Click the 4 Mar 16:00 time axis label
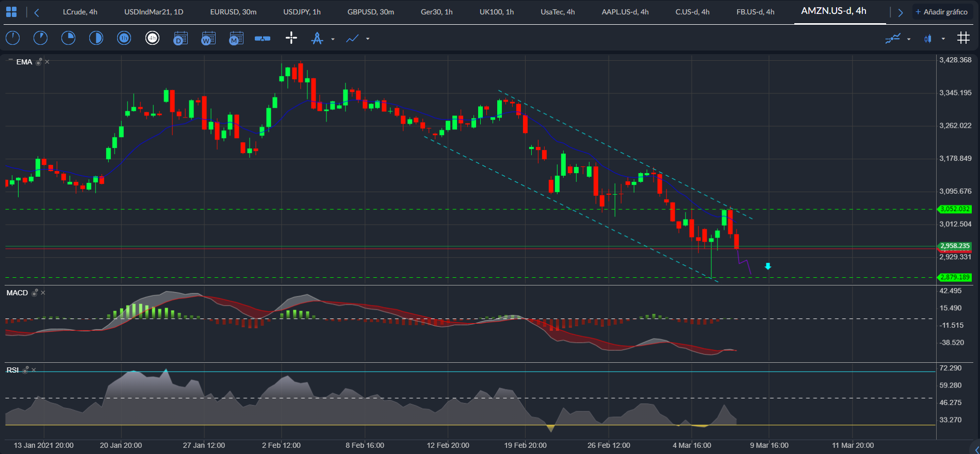Image resolution: width=980 pixels, height=454 pixels. [x=692, y=445]
